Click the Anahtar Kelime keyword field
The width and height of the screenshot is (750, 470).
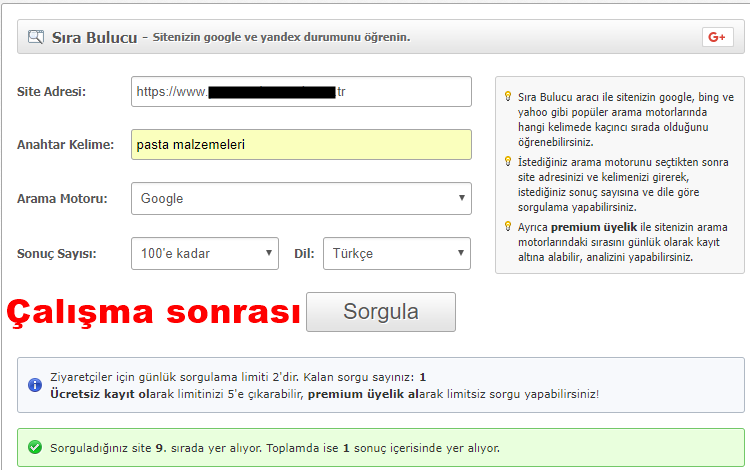coord(300,144)
